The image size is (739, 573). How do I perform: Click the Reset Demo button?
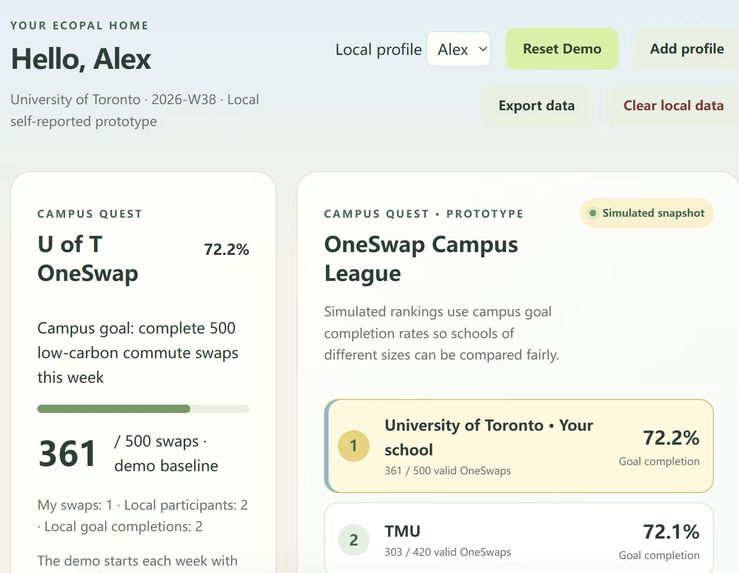coord(562,49)
